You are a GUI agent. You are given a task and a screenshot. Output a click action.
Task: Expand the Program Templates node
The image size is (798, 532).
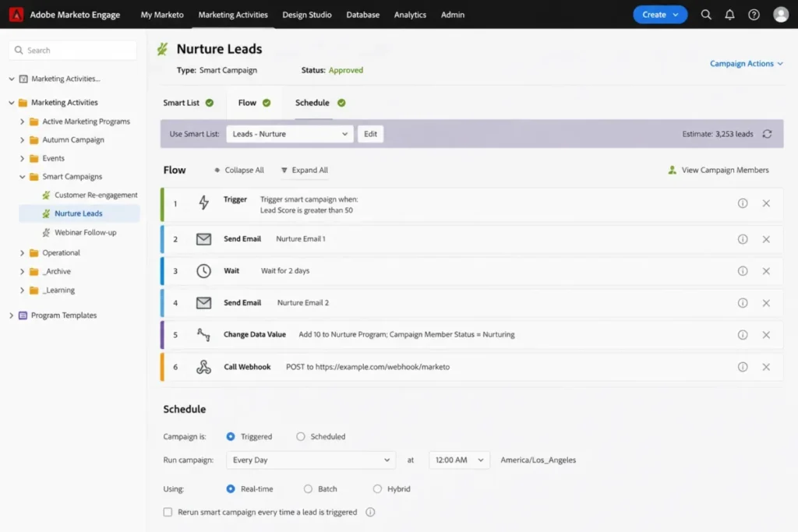click(11, 315)
